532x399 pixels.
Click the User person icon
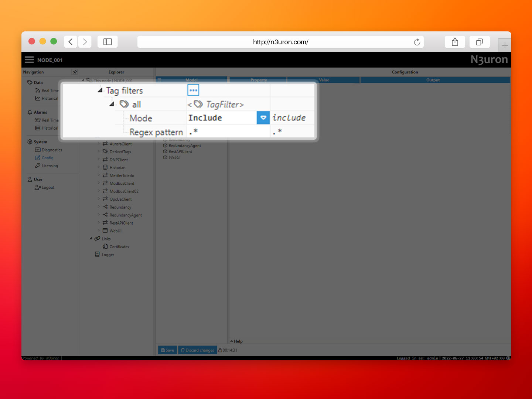[30, 180]
